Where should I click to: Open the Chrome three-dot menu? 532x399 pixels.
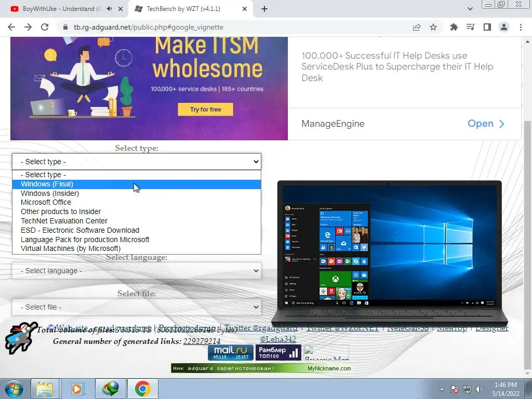coord(521,27)
